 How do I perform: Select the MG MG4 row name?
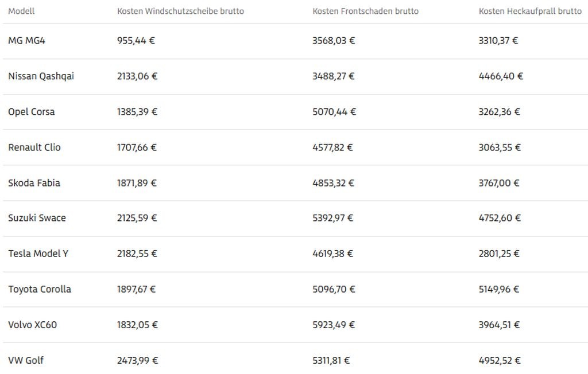click(26, 41)
